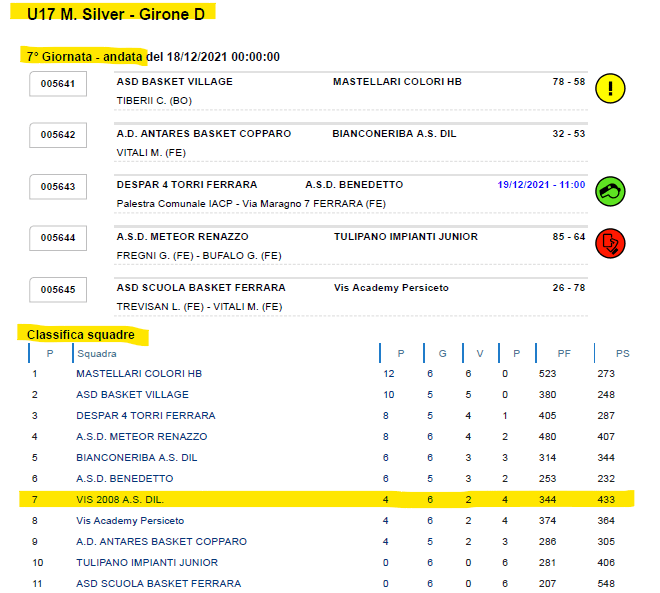Click the Squadra column header

coord(97,354)
